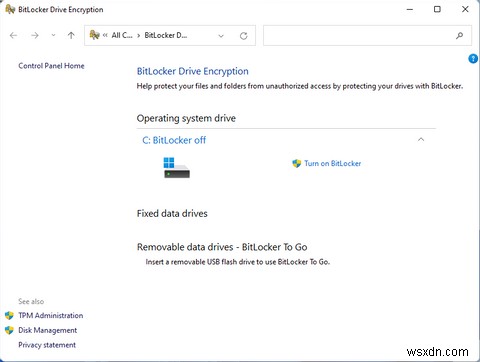
Task: Open the recent locations dropdown arrow
Action: click(53, 35)
